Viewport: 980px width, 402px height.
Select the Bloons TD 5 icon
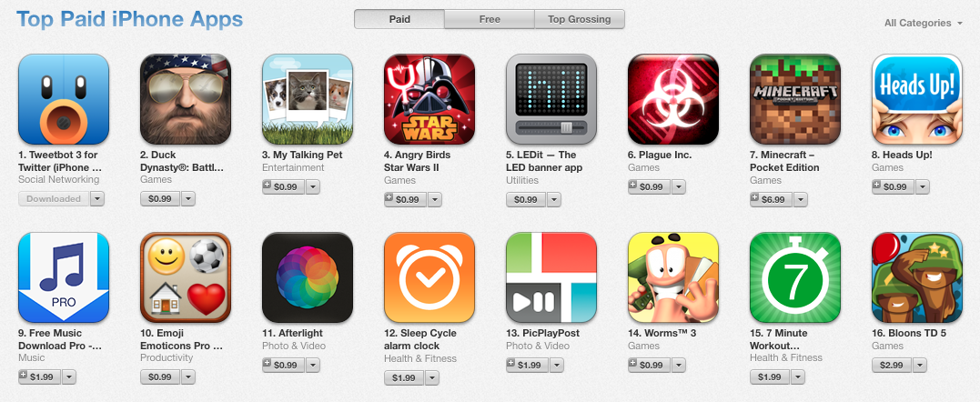917,277
